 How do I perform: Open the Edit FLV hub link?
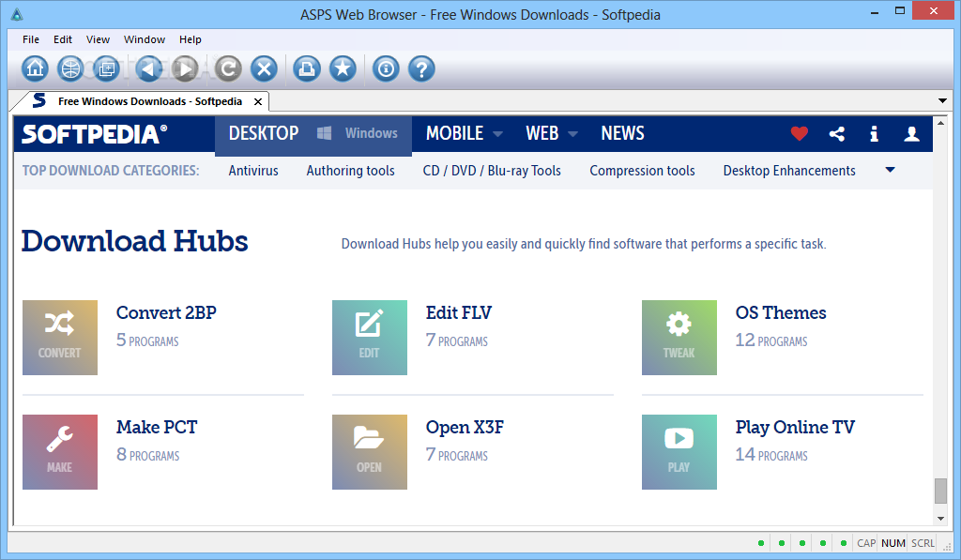tap(458, 312)
